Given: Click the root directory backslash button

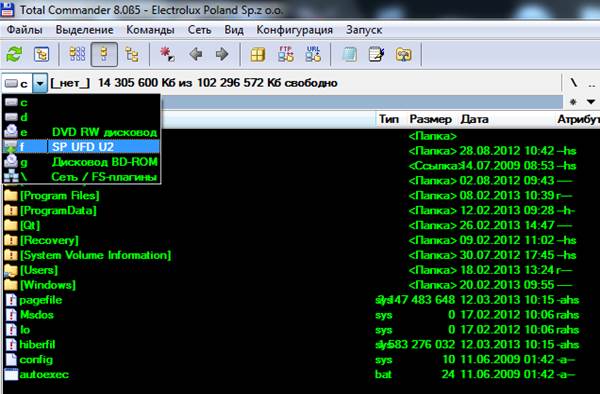Looking at the screenshot, I should [574, 83].
